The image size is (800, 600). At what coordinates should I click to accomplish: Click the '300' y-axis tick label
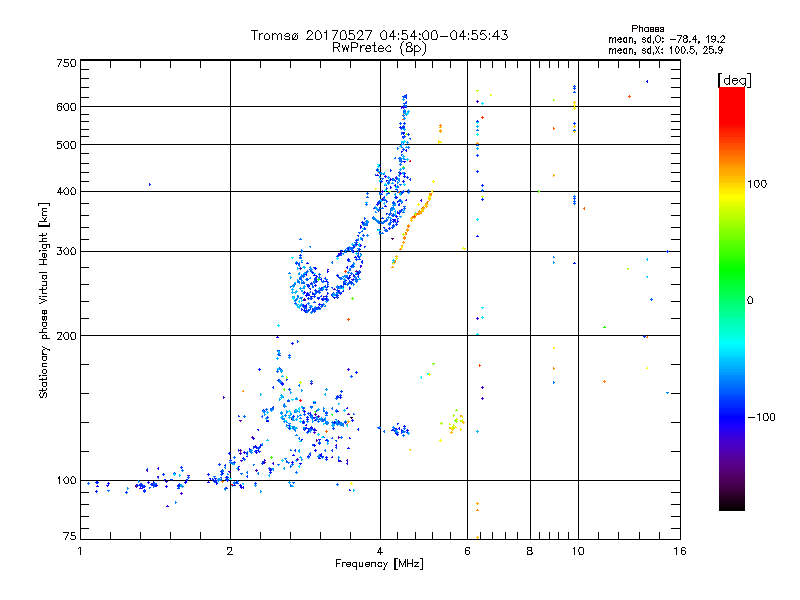66,251
